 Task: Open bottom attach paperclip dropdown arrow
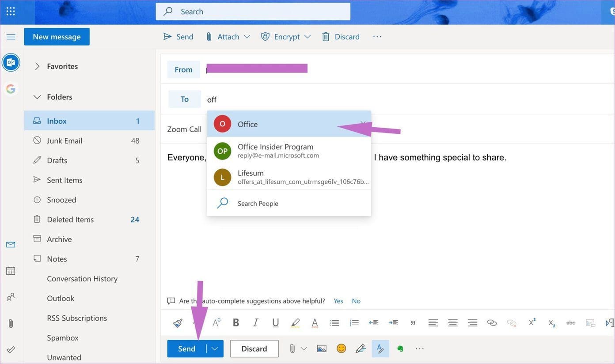click(x=304, y=349)
